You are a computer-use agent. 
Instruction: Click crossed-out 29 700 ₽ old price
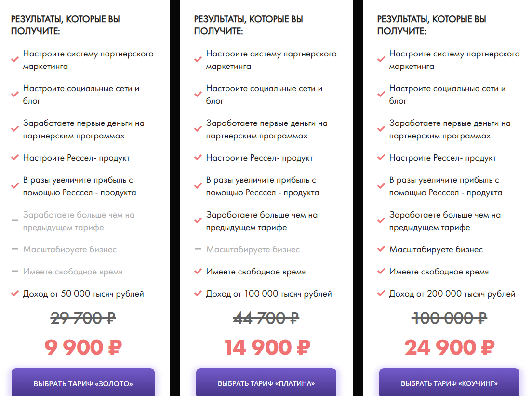[83, 318]
